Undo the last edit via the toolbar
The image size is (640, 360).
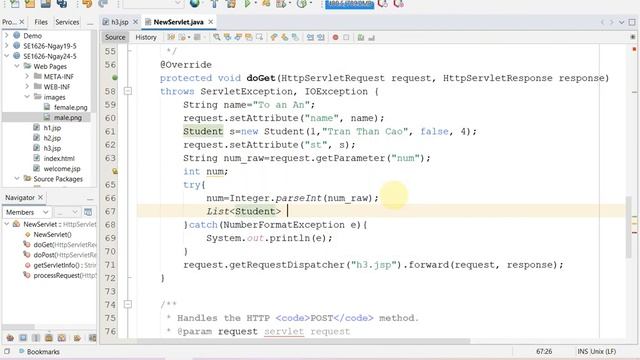point(87,4)
